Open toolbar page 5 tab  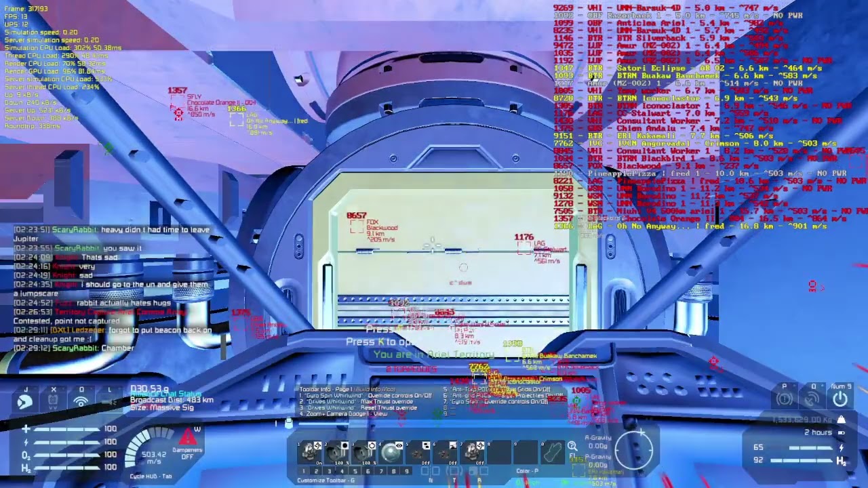355,471
